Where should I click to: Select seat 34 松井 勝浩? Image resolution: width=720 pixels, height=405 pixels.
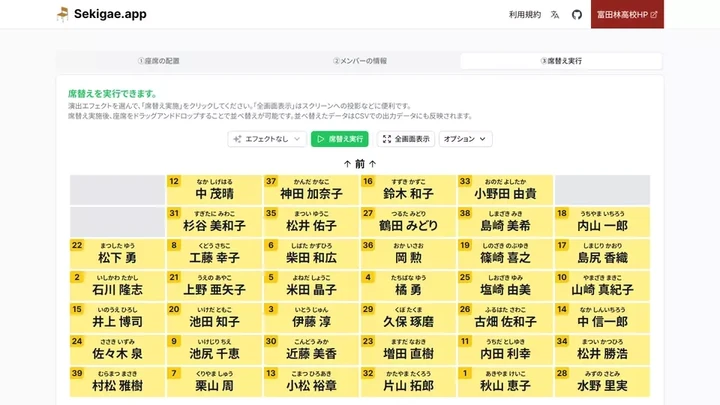coord(602,350)
